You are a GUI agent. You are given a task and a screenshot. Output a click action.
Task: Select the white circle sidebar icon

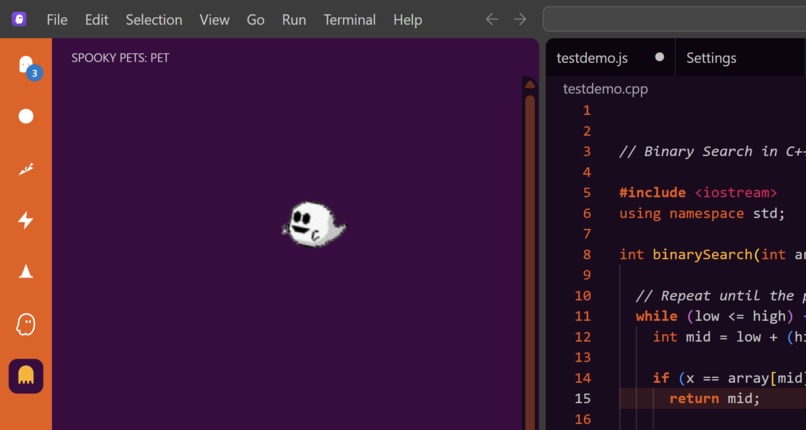click(x=26, y=117)
